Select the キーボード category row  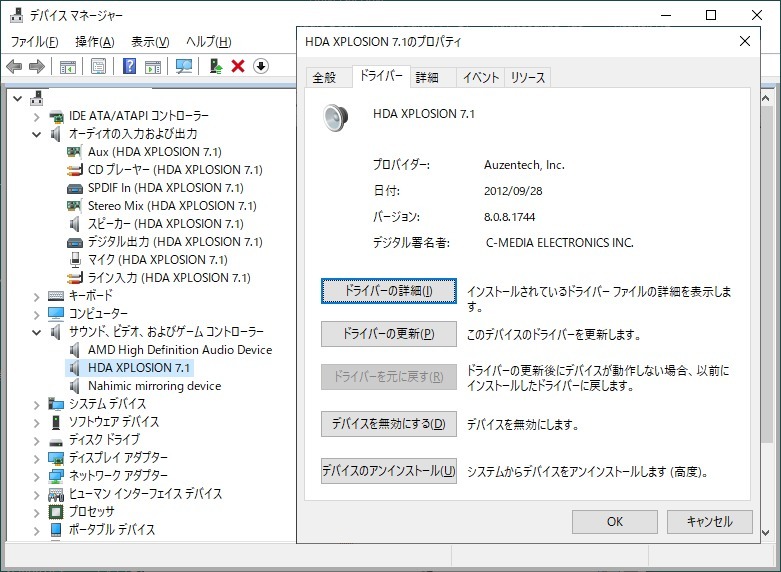(81, 296)
